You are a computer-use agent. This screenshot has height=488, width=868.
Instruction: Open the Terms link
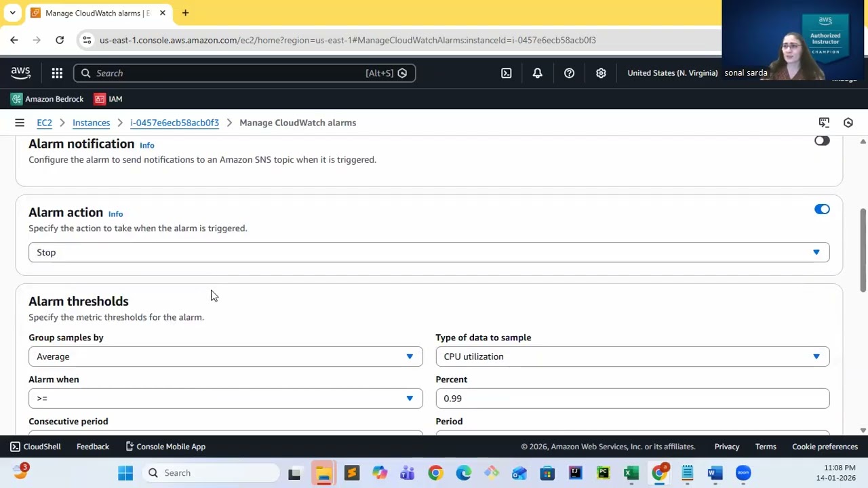[x=766, y=447]
